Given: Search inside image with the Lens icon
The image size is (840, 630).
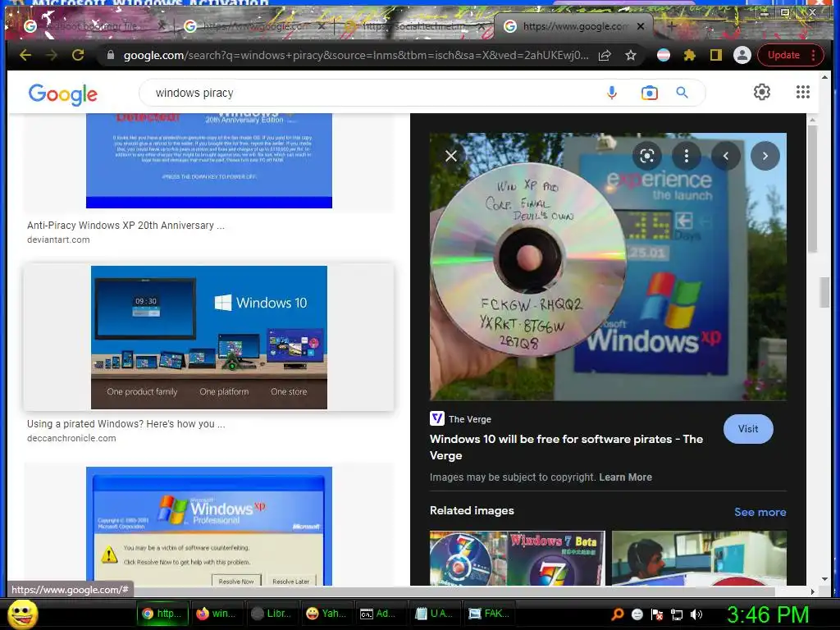Looking at the screenshot, I should coord(646,156).
